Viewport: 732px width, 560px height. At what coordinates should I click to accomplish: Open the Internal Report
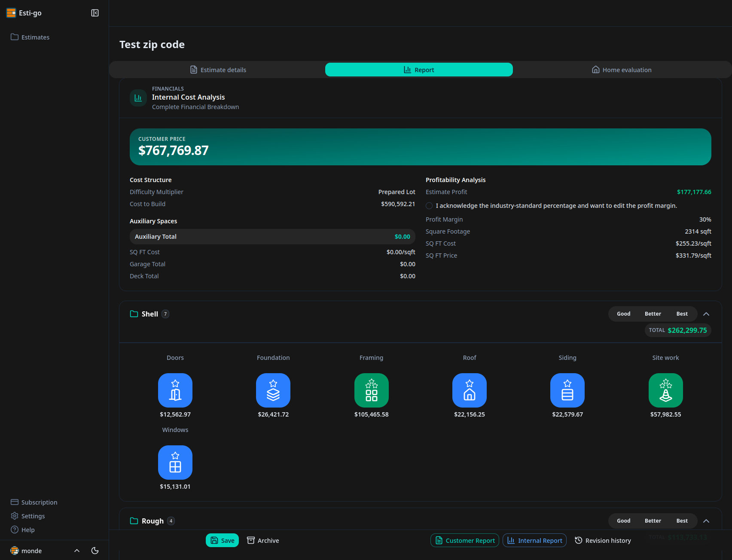coord(534,540)
